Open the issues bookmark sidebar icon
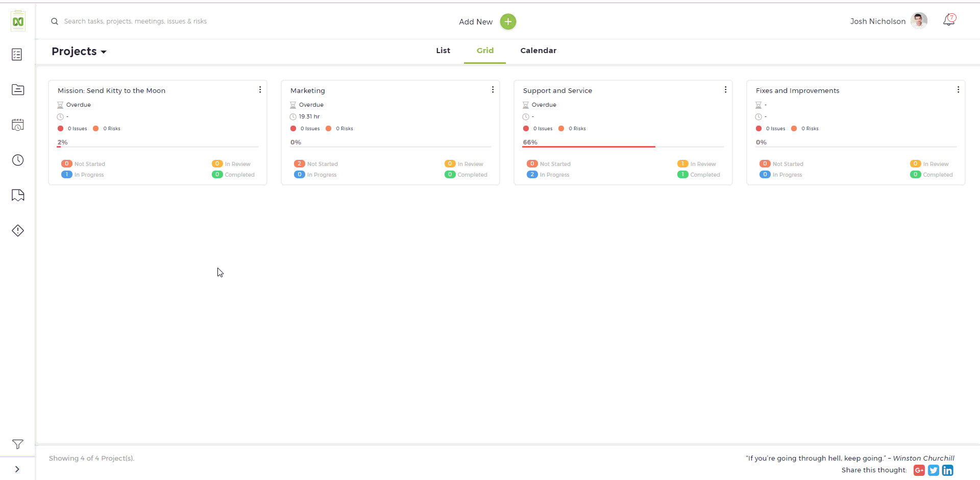The width and height of the screenshot is (980, 480). point(17,195)
